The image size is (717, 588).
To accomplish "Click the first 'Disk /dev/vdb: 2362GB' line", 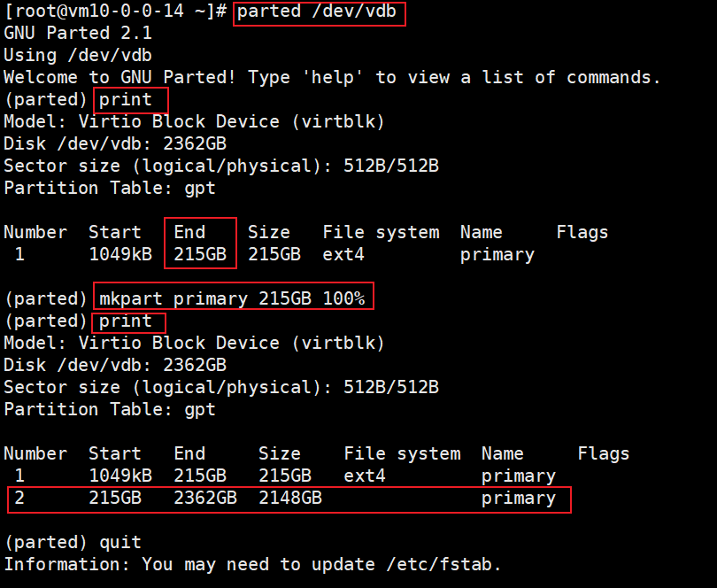I will tap(115, 144).
